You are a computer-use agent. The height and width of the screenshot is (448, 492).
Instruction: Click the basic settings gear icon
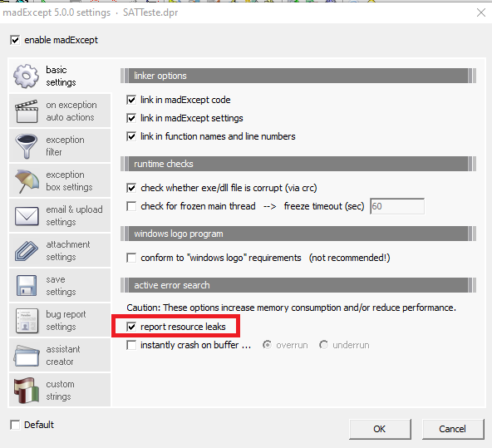pyautogui.click(x=26, y=76)
